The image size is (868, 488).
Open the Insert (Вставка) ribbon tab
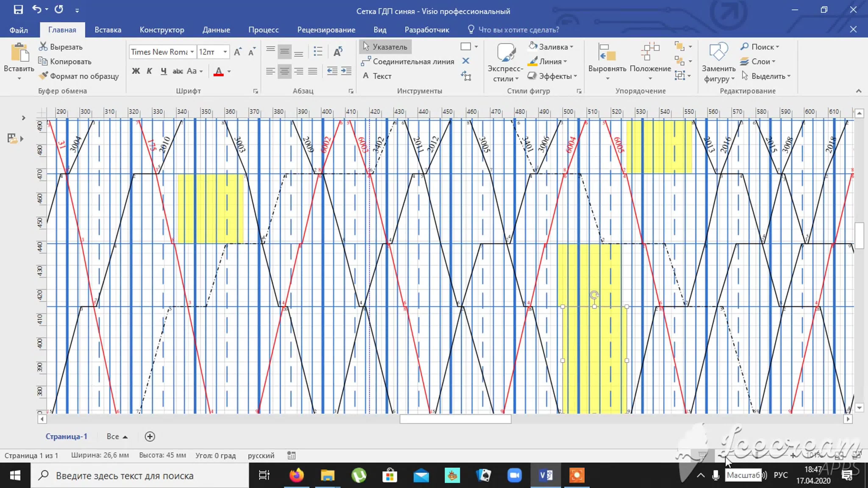[x=108, y=30]
